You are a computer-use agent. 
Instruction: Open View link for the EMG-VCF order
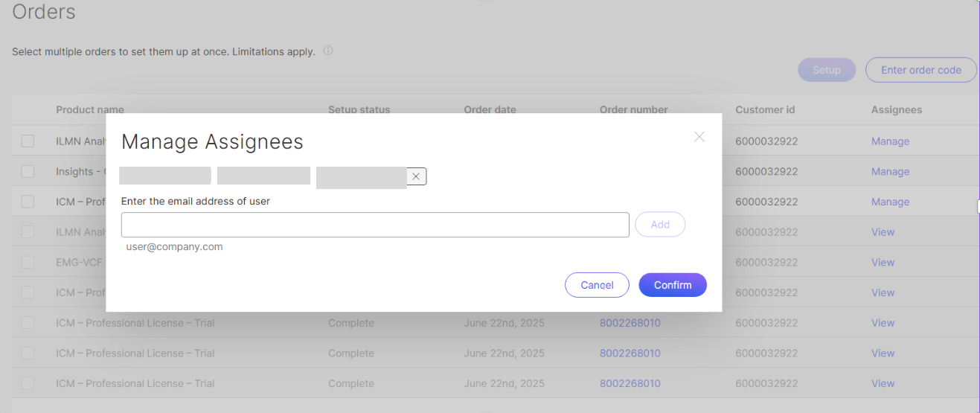[x=883, y=262]
